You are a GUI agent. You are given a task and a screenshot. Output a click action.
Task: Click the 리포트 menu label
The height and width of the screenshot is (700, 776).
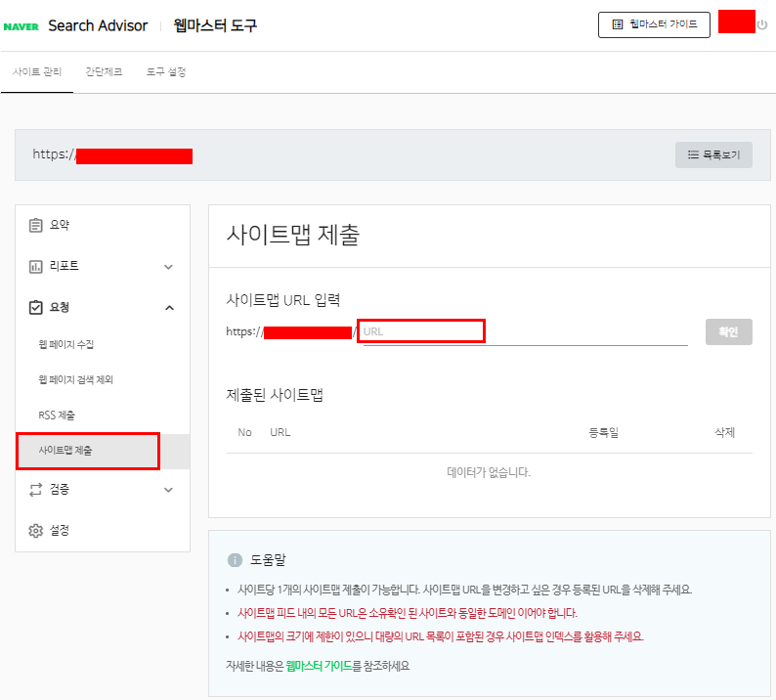click(65, 266)
